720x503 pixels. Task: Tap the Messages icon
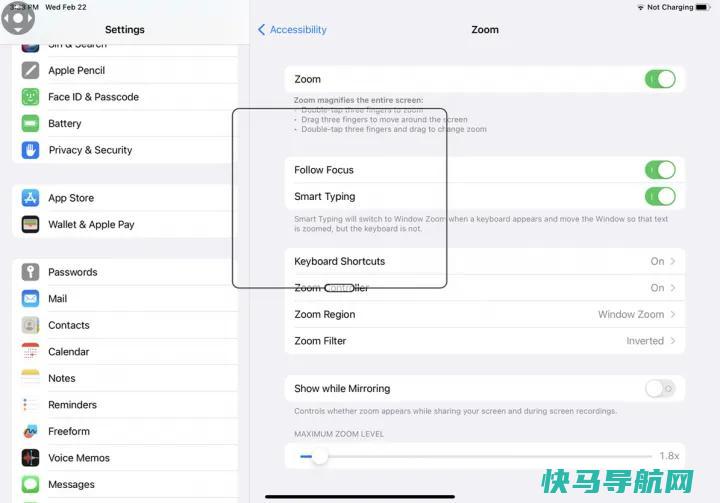coord(30,484)
